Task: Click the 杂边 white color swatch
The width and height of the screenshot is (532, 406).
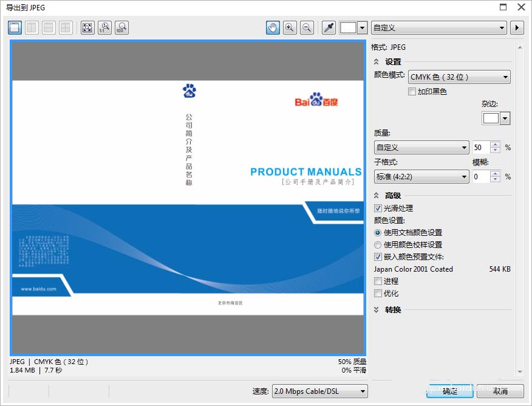Action: 491,118
